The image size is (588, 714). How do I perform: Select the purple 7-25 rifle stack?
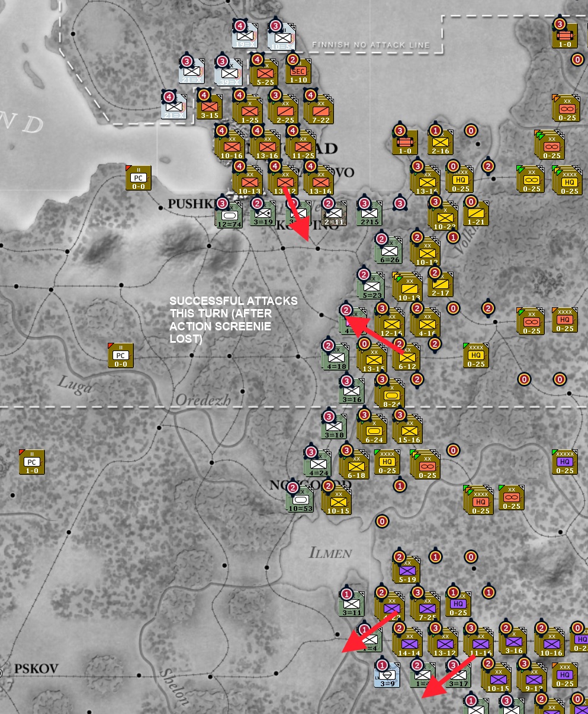coord(426,606)
